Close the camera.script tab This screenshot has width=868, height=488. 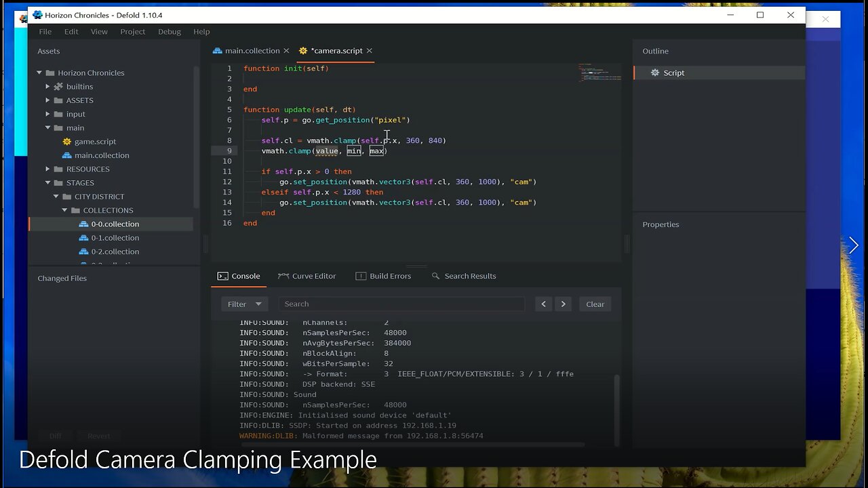370,51
